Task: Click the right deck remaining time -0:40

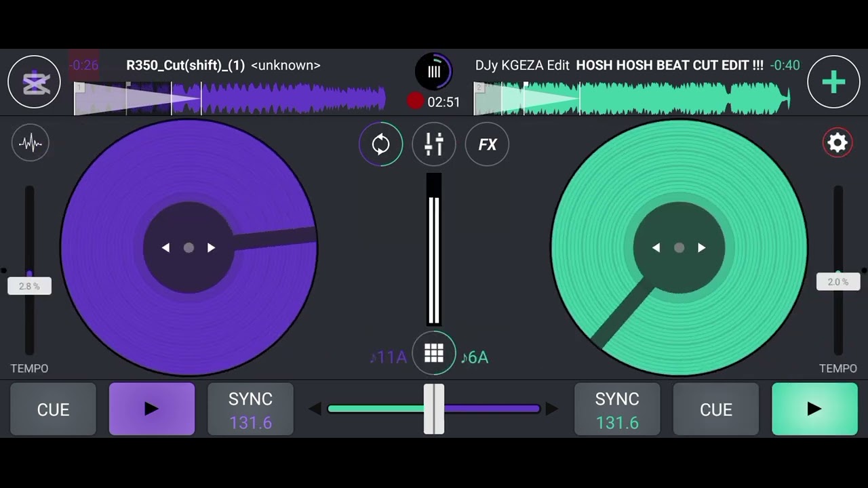Action: (785, 65)
